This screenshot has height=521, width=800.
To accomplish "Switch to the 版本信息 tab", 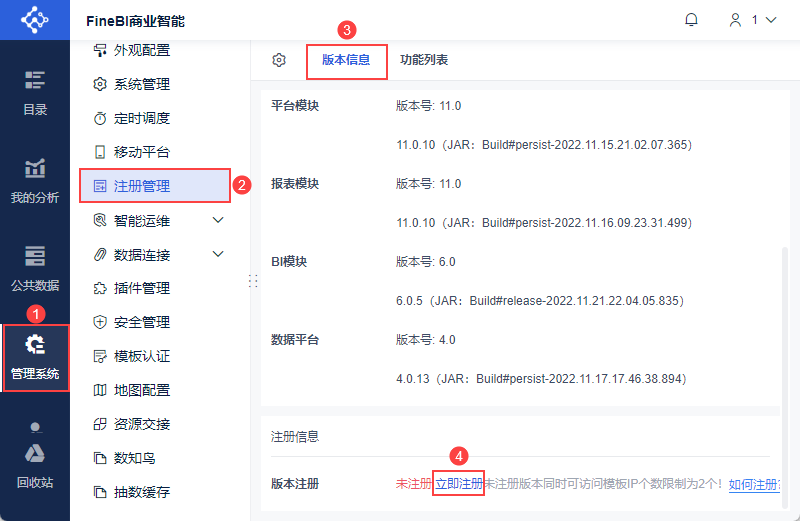I will (346, 60).
